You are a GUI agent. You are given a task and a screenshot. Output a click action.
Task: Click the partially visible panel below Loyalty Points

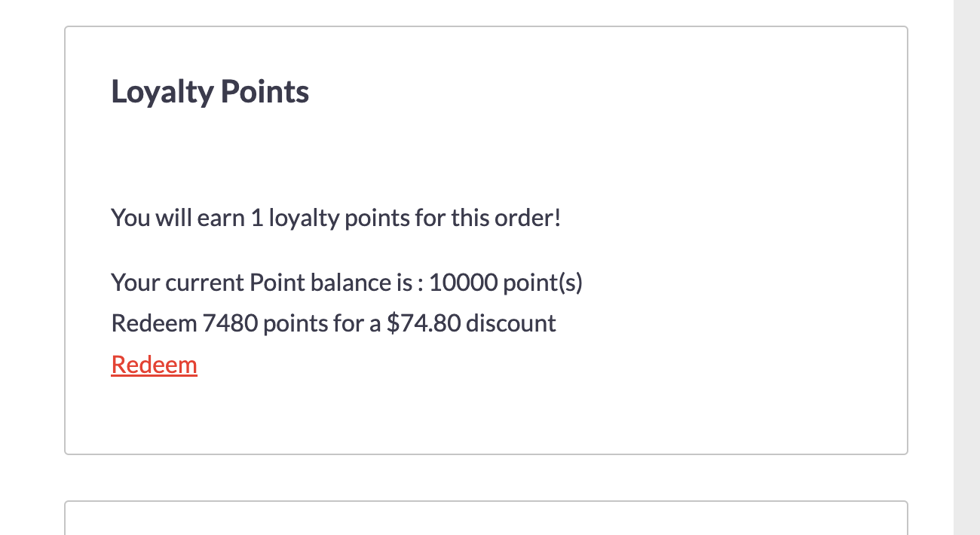pos(485,520)
